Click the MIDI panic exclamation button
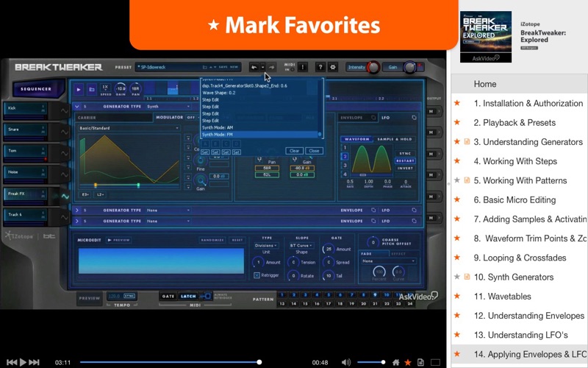Image resolution: width=588 pixels, height=368 pixels. pyautogui.click(x=303, y=67)
